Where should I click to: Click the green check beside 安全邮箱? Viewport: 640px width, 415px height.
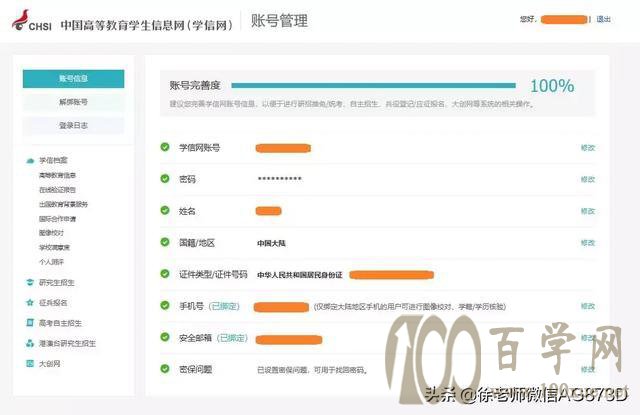(165, 337)
